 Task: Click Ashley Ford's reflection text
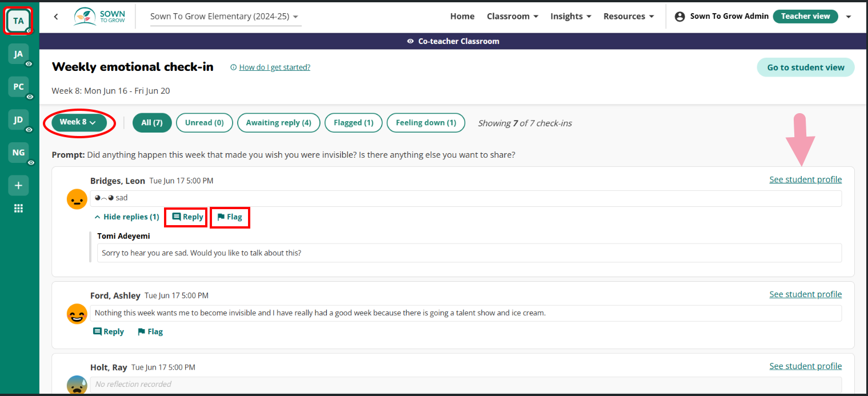click(x=466, y=313)
